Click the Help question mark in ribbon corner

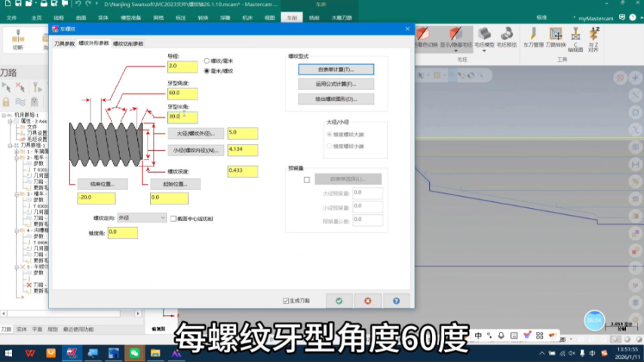[633, 17]
